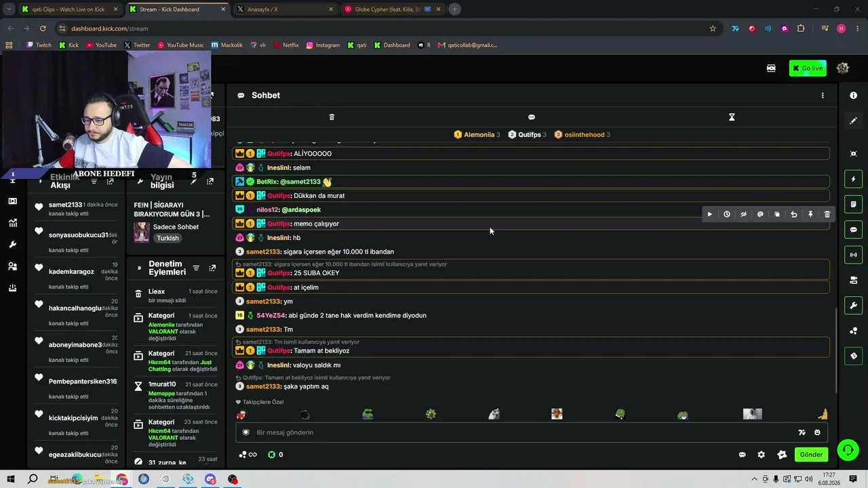This screenshot has height=488, width=868.
Task: Switch to the 'Anasayfa / X' browser tab
Action: coord(285,9)
